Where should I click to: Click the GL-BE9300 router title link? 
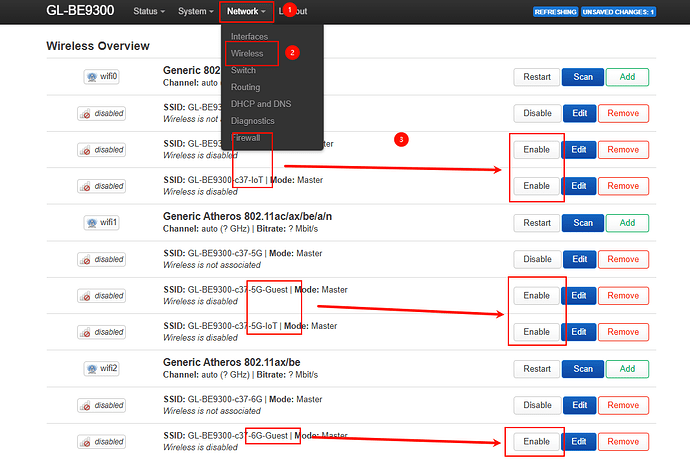(x=82, y=12)
